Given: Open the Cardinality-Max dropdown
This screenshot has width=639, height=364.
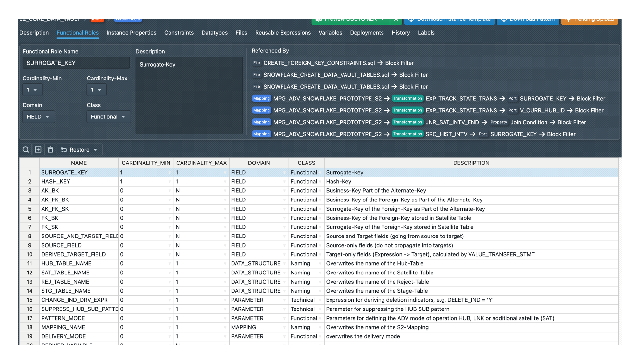Looking at the screenshot, I should pyautogui.click(x=96, y=90).
